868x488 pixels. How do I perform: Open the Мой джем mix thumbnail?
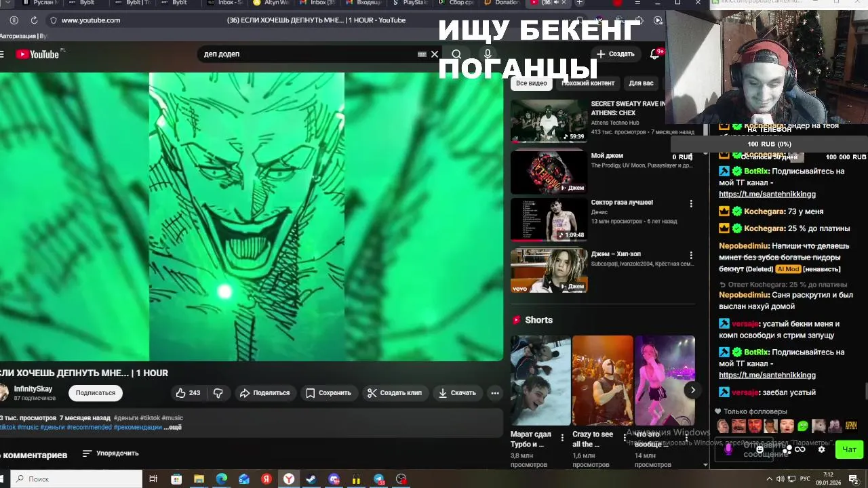click(549, 171)
